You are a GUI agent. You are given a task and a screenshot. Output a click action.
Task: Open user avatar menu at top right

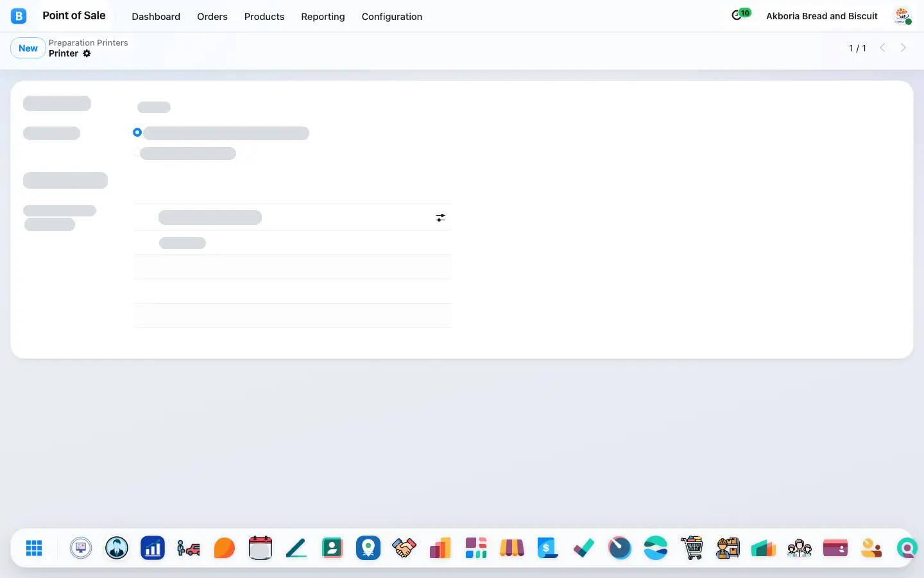(903, 16)
